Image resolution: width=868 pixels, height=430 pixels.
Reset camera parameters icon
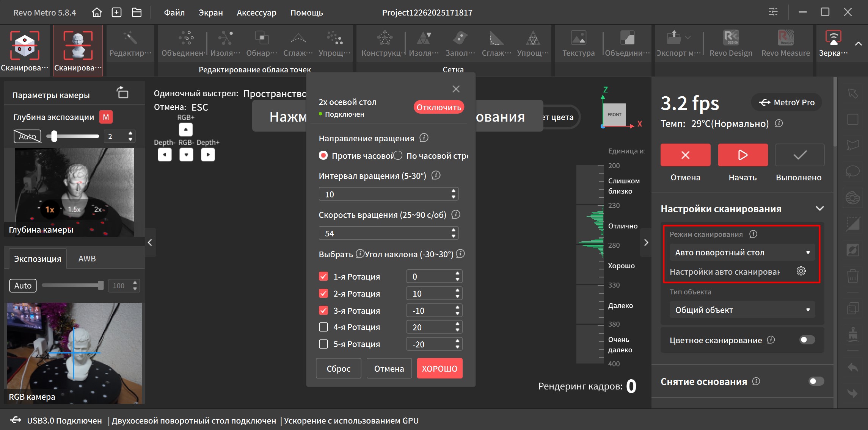pyautogui.click(x=122, y=93)
